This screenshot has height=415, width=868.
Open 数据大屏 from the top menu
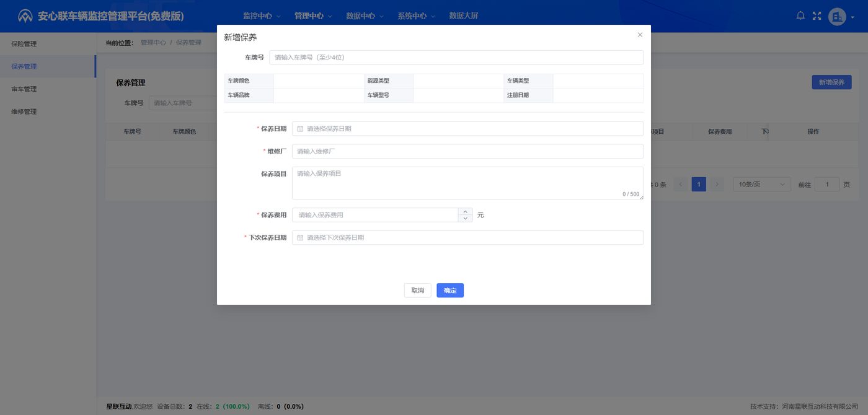[x=464, y=16]
